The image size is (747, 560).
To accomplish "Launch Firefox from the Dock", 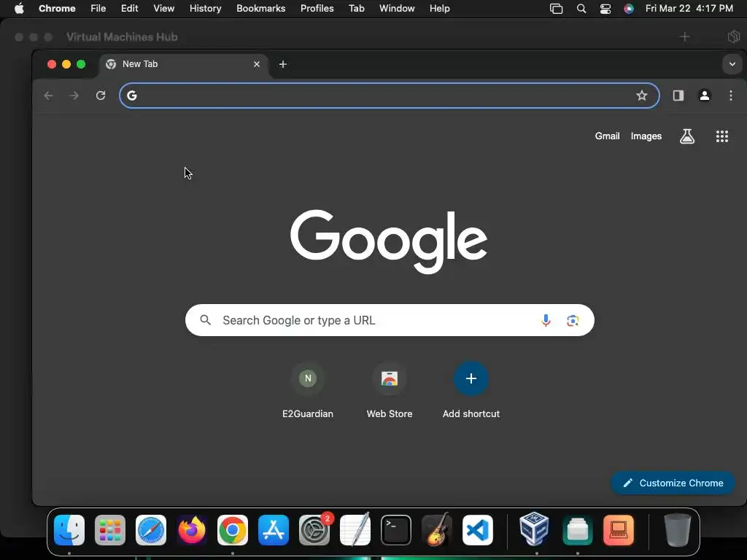I will click(192, 530).
